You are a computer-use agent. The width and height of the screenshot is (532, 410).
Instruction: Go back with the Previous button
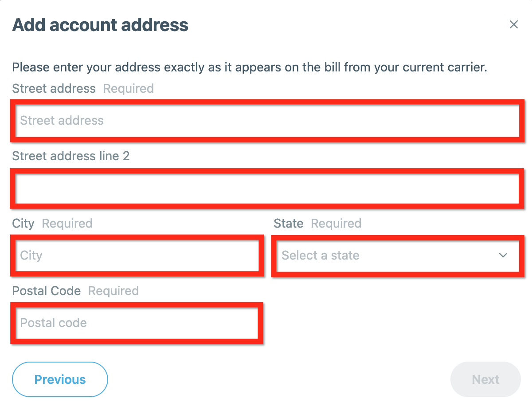(60, 379)
